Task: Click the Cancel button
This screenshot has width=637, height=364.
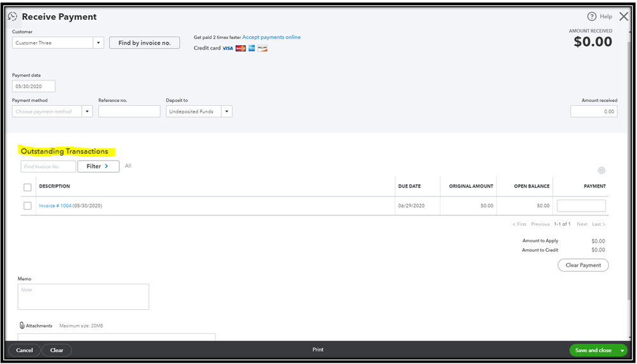Action: pyautogui.click(x=24, y=350)
